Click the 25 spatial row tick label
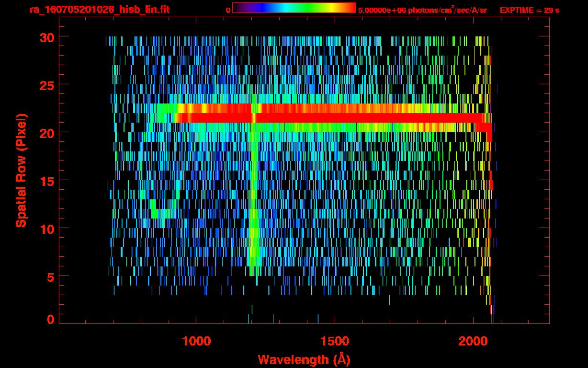This screenshot has height=368, width=588. pyautogui.click(x=47, y=84)
